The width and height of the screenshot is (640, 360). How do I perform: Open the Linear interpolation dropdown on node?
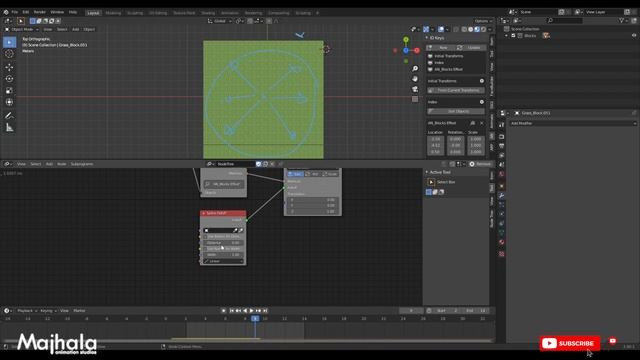point(223,261)
